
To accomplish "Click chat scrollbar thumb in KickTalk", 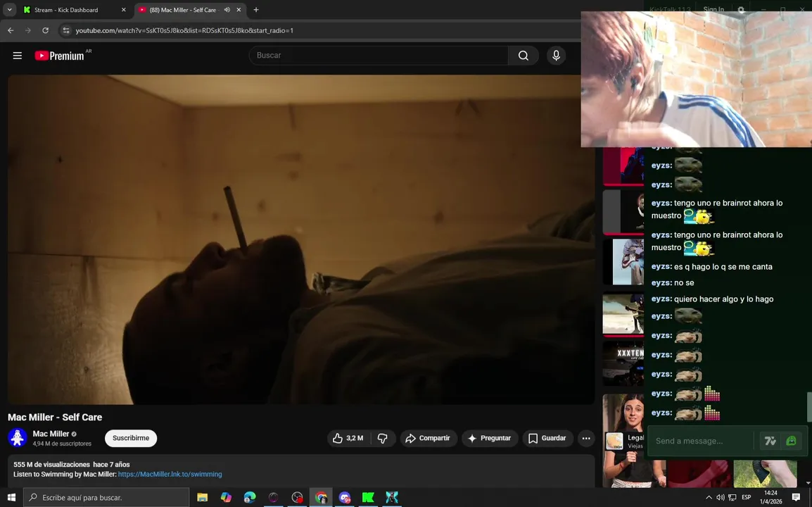I will pos(809,408).
